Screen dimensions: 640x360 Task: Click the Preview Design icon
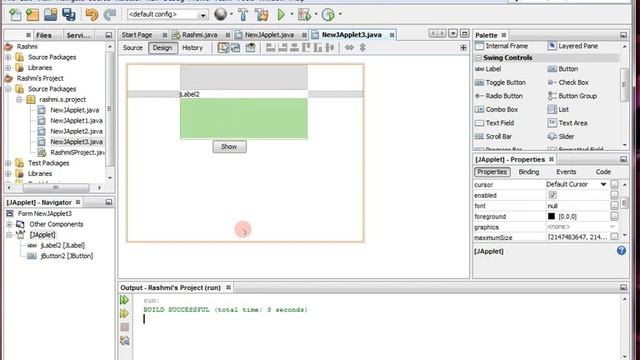pyautogui.click(x=250, y=48)
